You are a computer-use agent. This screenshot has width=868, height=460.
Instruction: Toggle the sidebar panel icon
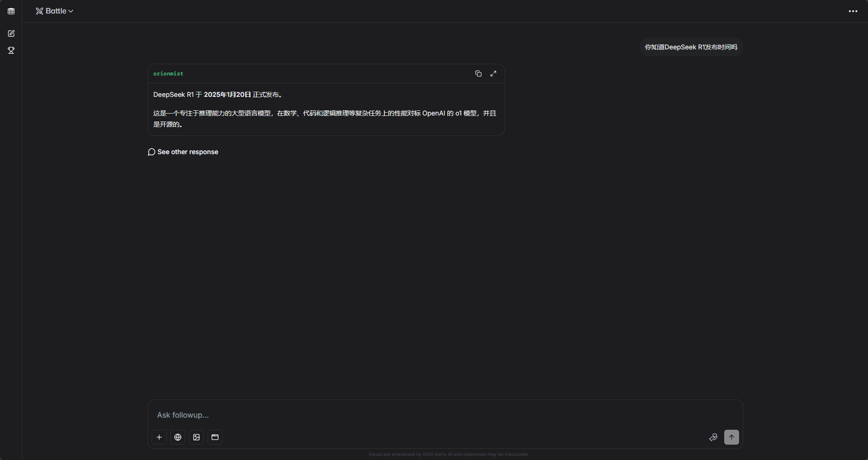11,11
